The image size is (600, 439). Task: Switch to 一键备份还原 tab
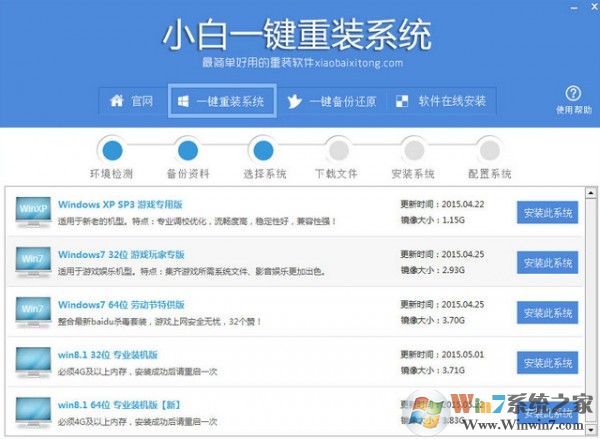pos(331,101)
